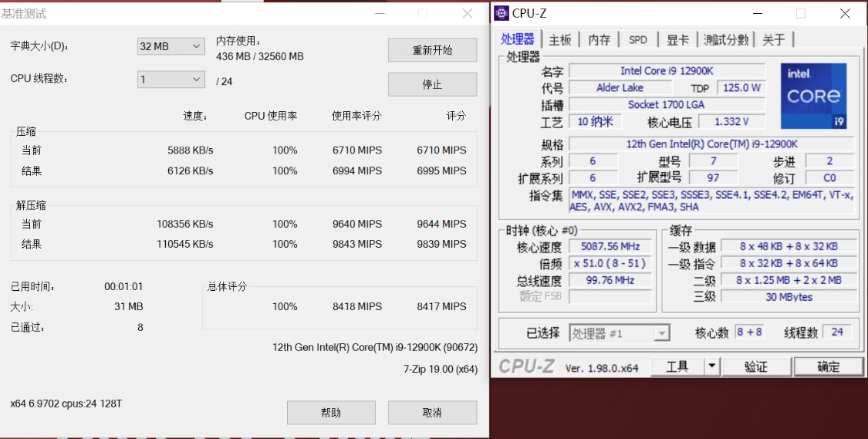Click the Ver. 1.98.0.x64 version text
Screen dimensions: 868x439
coord(602,367)
